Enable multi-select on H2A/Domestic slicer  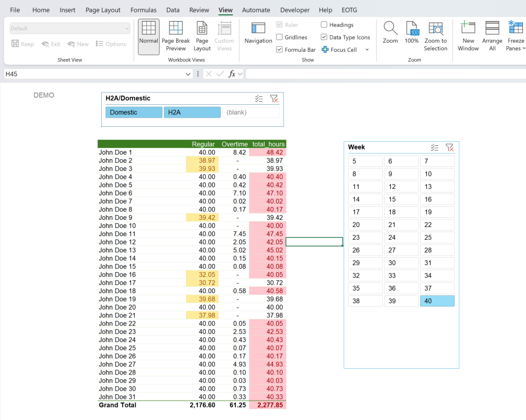click(259, 99)
